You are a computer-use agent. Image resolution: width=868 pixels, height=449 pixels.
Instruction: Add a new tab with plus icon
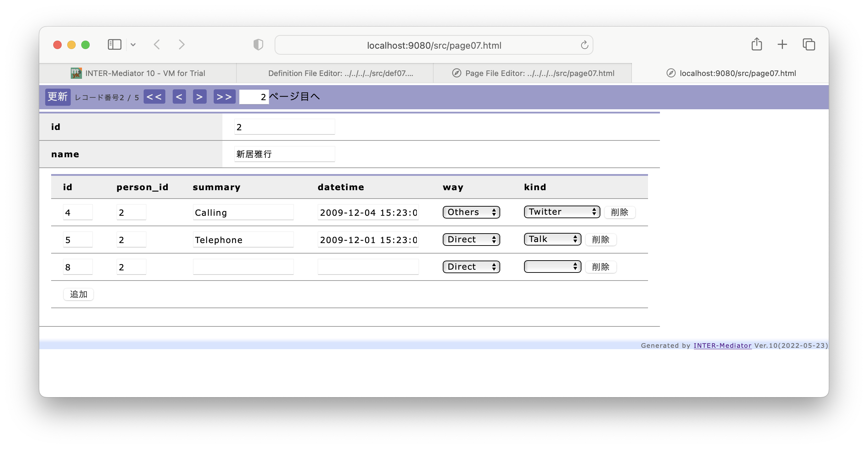click(782, 44)
